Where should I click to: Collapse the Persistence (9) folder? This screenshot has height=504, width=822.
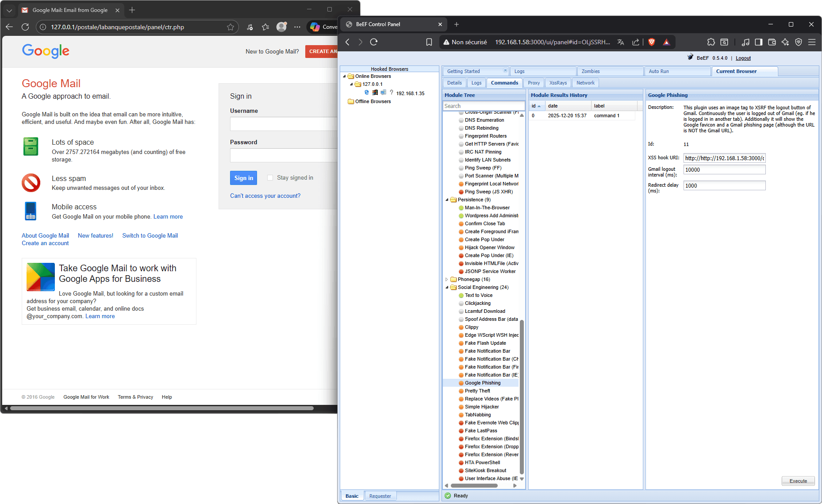coord(447,200)
